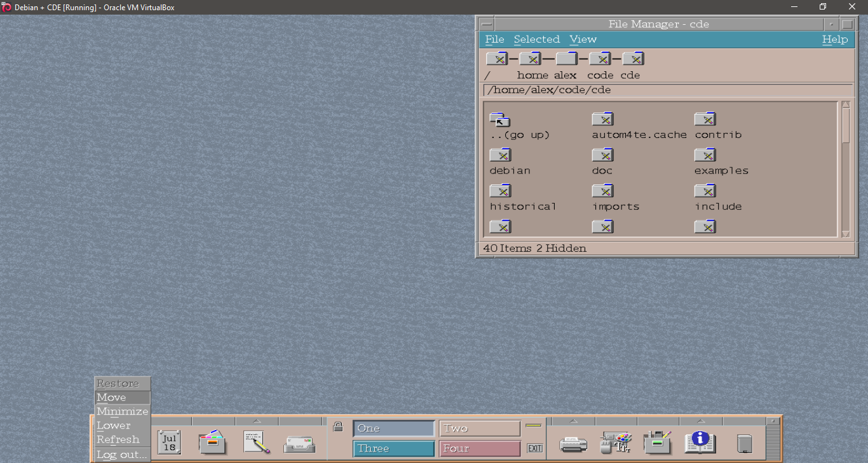Launch the Text Editor notepad-and-pencil icon

coord(256,442)
